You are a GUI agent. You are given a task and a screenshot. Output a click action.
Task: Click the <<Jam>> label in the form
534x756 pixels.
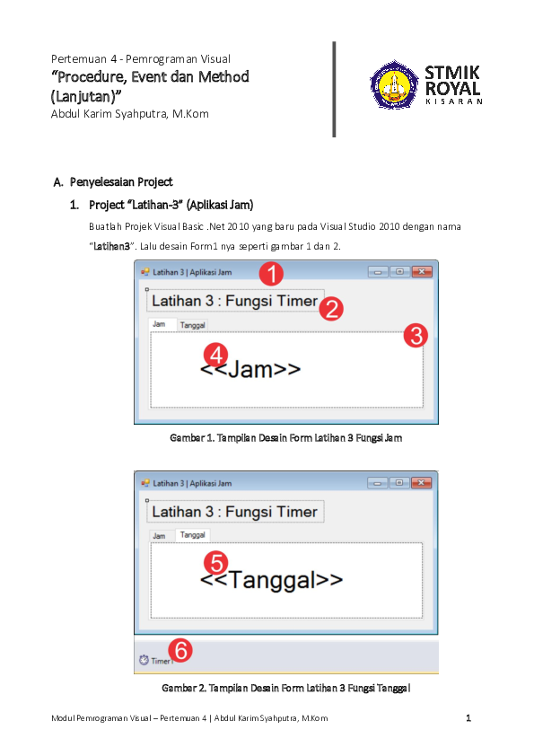tap(250, 370)
